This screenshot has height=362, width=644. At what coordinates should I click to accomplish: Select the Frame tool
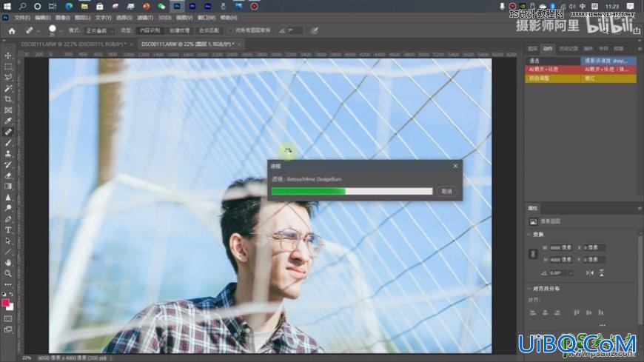pos(8,110)
